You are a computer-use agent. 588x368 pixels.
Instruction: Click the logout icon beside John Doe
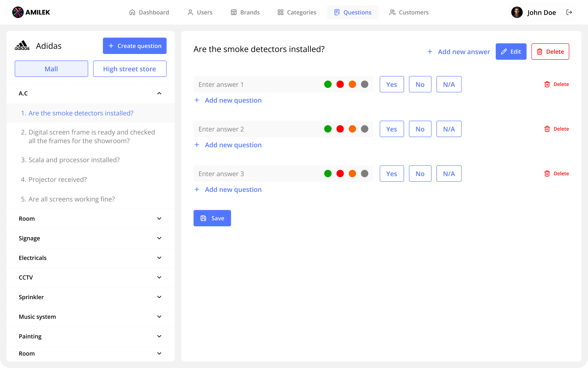[569, 12]
